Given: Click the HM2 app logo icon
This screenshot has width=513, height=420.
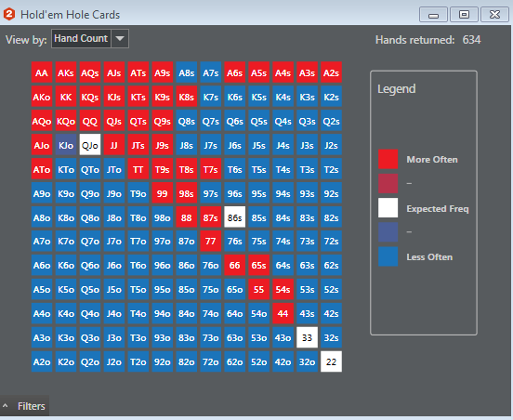Looking at the screenshot, I should (x=9, y=14).
